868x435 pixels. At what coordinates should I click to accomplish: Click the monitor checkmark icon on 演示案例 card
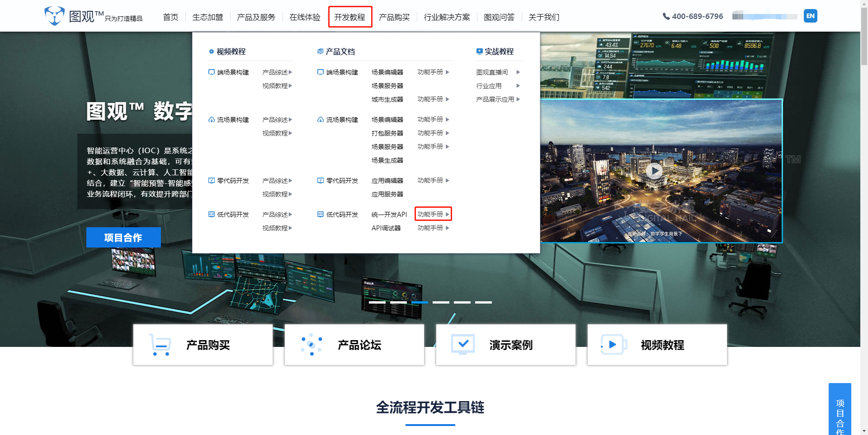point(463,345)
